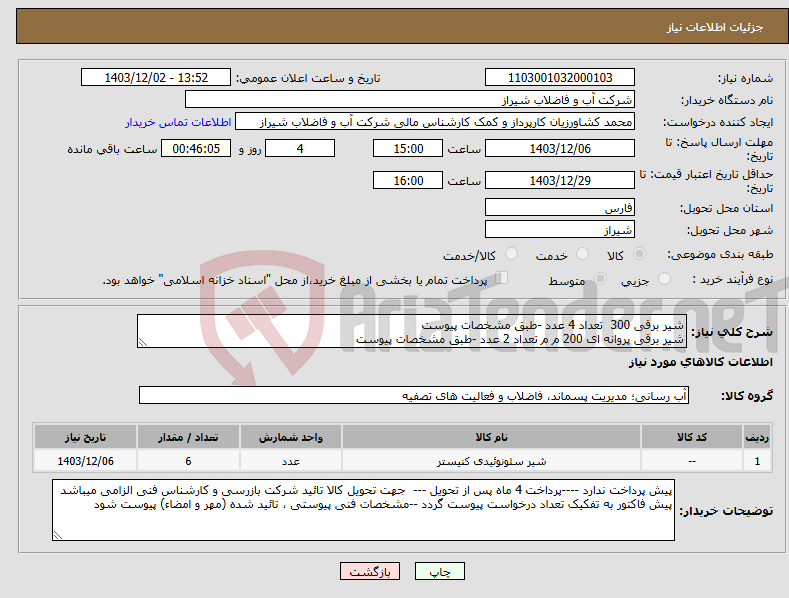
Task: Click the طبقه بندی موضوعی label
Action: [x=720, y=255]
